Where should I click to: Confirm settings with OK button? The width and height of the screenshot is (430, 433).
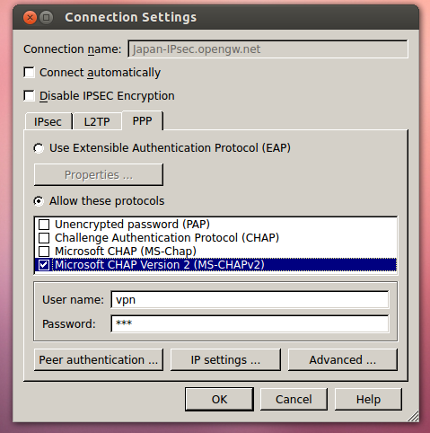pyautogui.click(x=219, y=399)
